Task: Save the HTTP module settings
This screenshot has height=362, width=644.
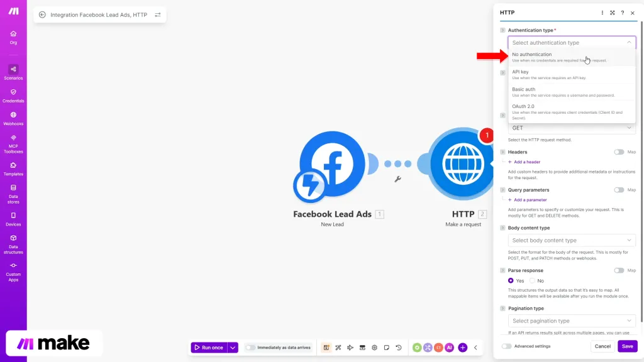Action: (x=627, y=346)
